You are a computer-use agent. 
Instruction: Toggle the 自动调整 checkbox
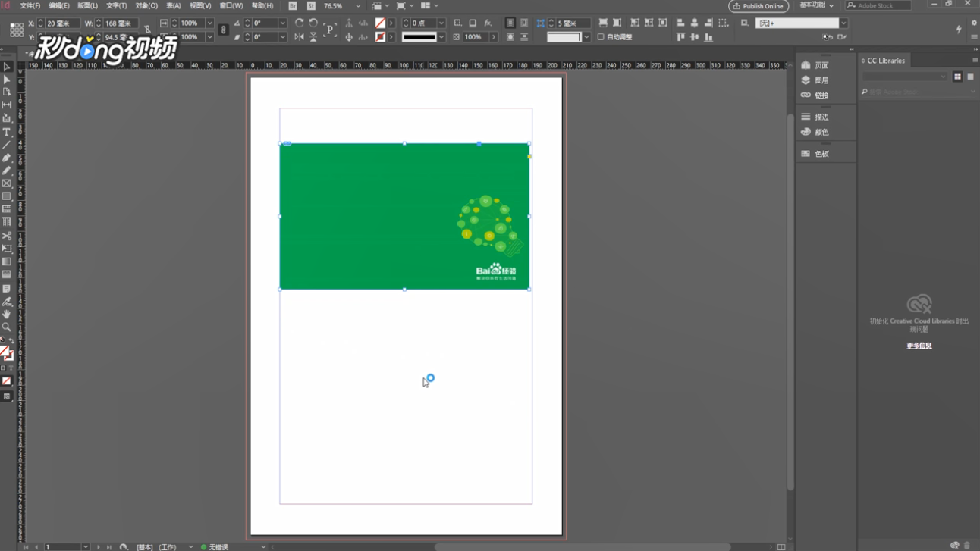click(x=601, y=36)
